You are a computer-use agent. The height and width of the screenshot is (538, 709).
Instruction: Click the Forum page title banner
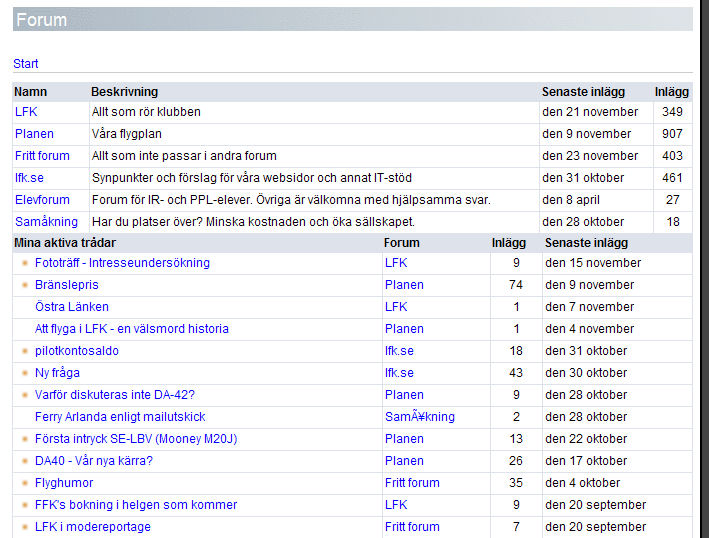[x=353, y=19]
